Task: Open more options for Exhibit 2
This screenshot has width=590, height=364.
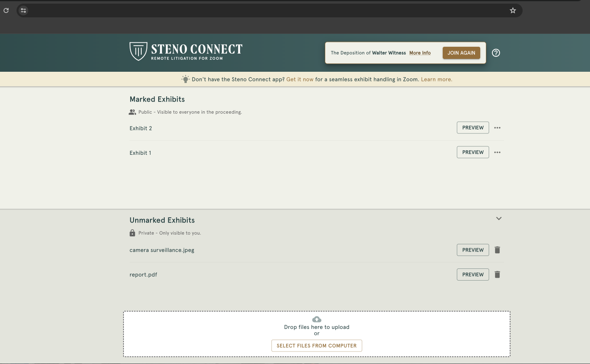Action: [x=497, y=128]
